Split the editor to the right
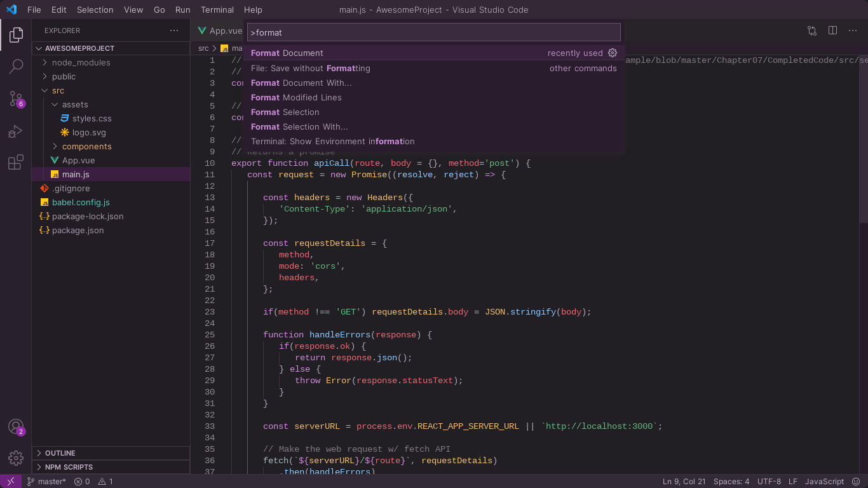This screenshot has height=488, width=868. click(832, 30)
